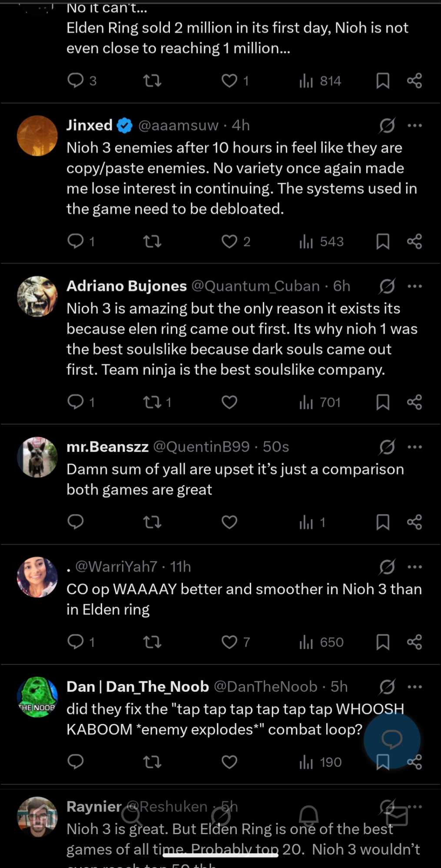Open the messages envelope icon
This screenshot has width=441, height=868.
(396, 816)
